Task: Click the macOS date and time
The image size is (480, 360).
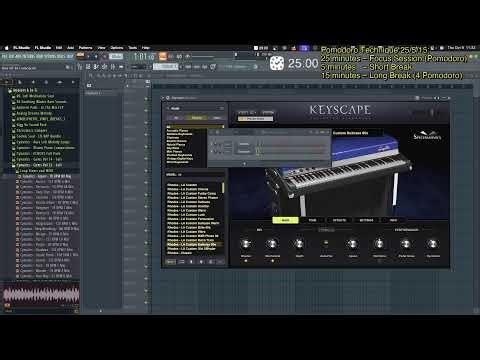Action: click(461, 48)
